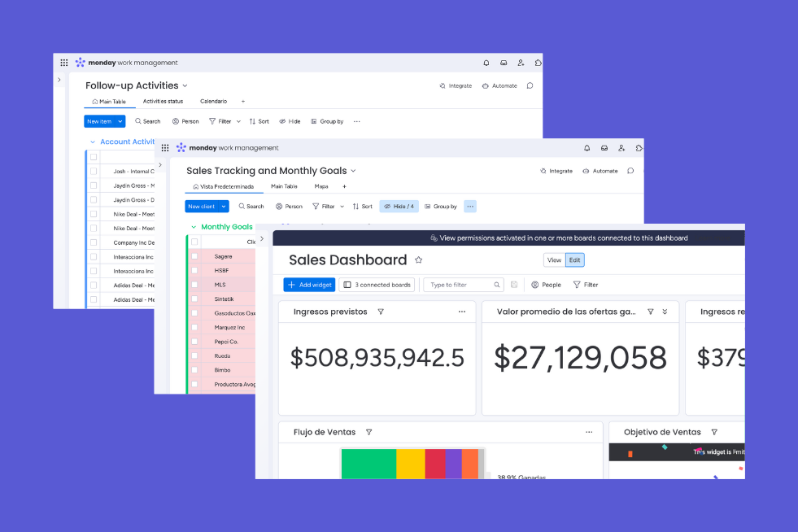Click invite members icon in Sales Tracking window
This screenshot has width=798, height=532.
point(621,147)
